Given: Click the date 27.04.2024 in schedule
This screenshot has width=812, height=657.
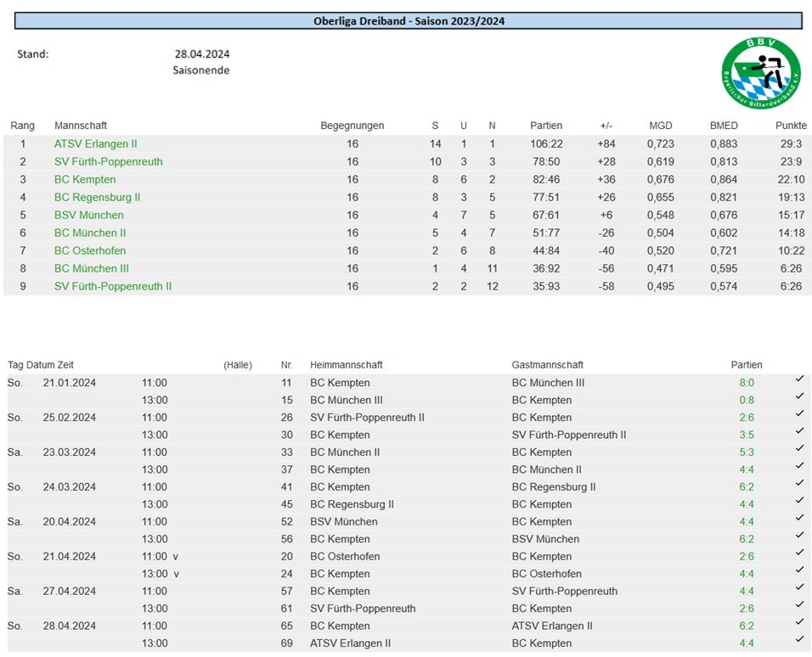Looking at the screenshot, I should [x=70, y=591].
